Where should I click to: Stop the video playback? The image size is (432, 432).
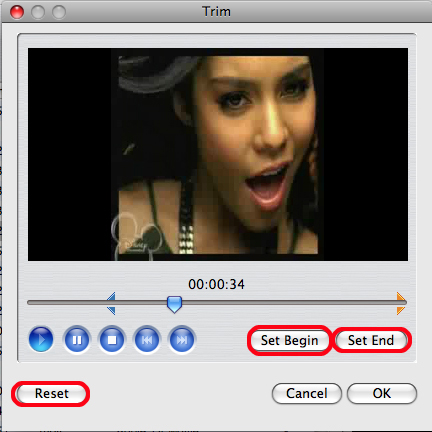point(112,340)
